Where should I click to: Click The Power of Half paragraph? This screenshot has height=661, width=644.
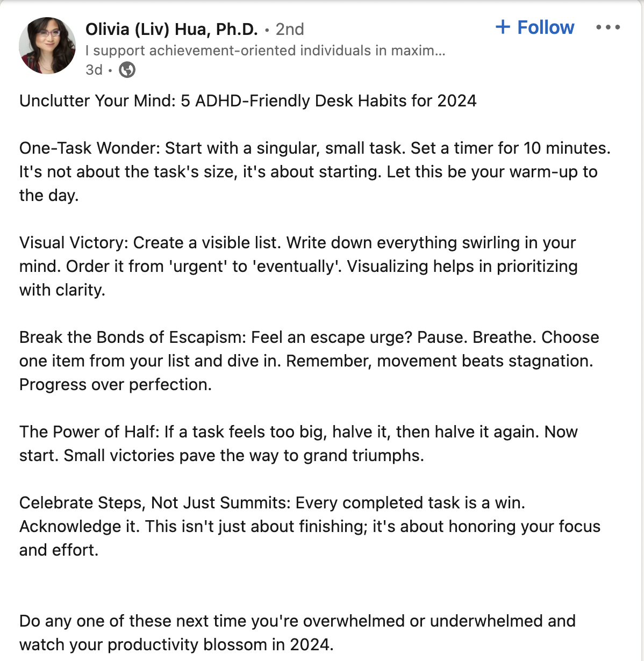click(298, 444)
